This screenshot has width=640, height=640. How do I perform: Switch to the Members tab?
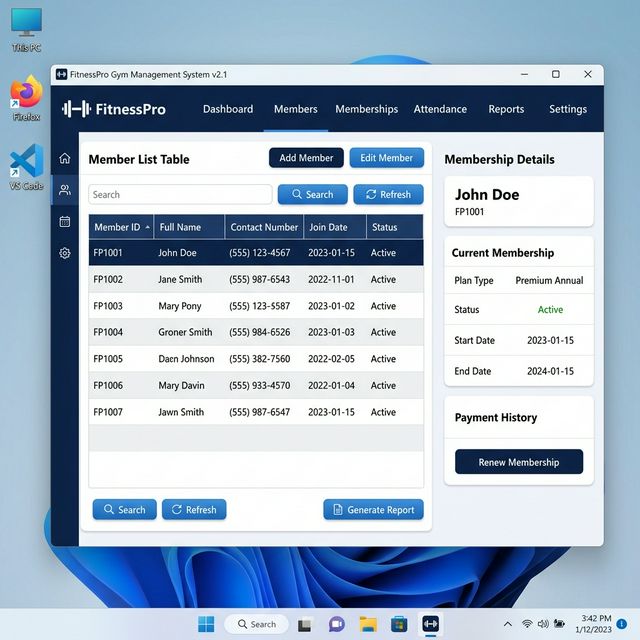296,109
